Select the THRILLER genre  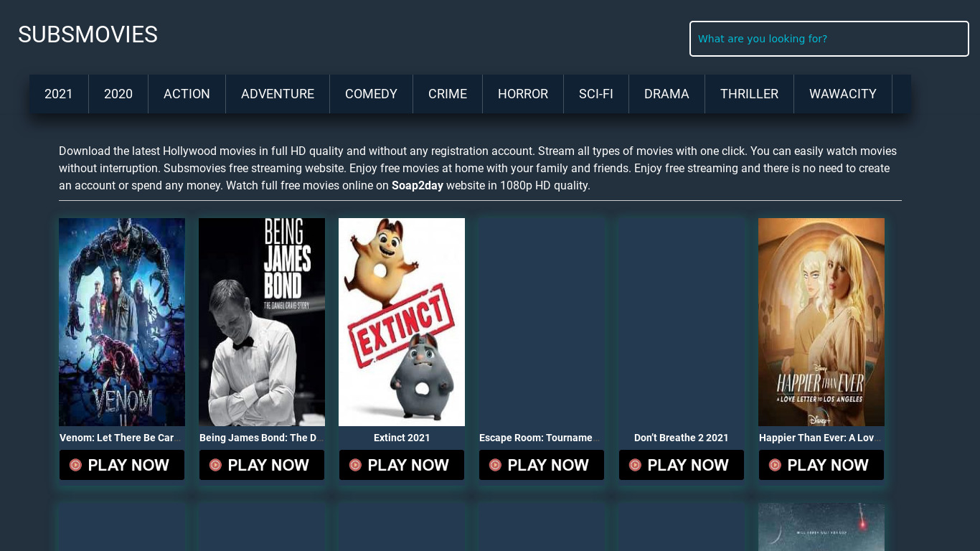(x=749, y=94)
